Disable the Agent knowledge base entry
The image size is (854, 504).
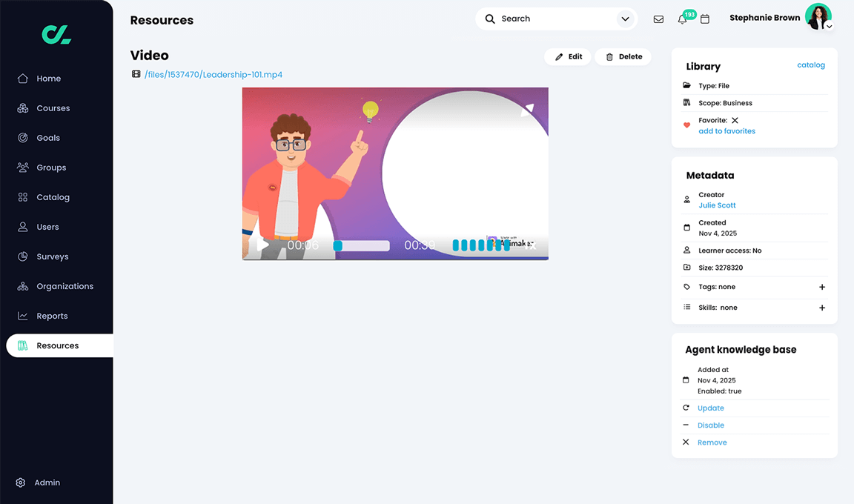pos(710,425)
